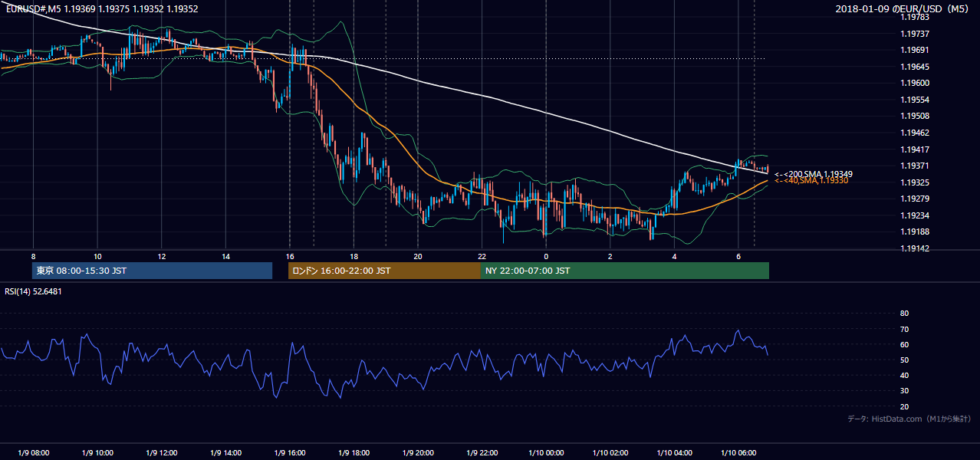Click the 1/9 20:00 date axis label
980x460 pixels.
[x=417, y=453]
